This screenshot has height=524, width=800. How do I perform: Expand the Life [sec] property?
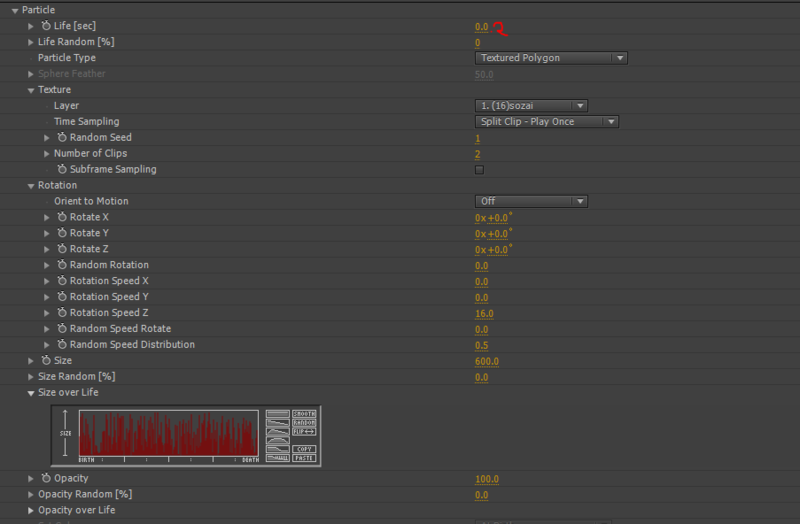coord(31,26)
